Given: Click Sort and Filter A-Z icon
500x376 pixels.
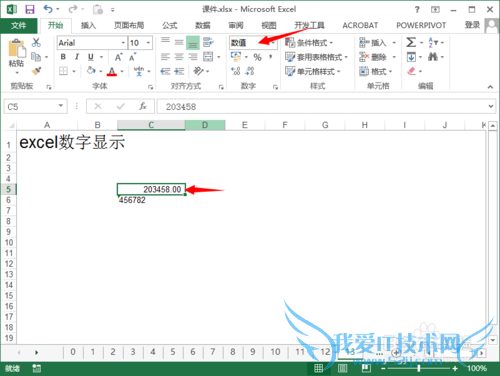Looking at the screenshot, I should click(x=433, y=42).
